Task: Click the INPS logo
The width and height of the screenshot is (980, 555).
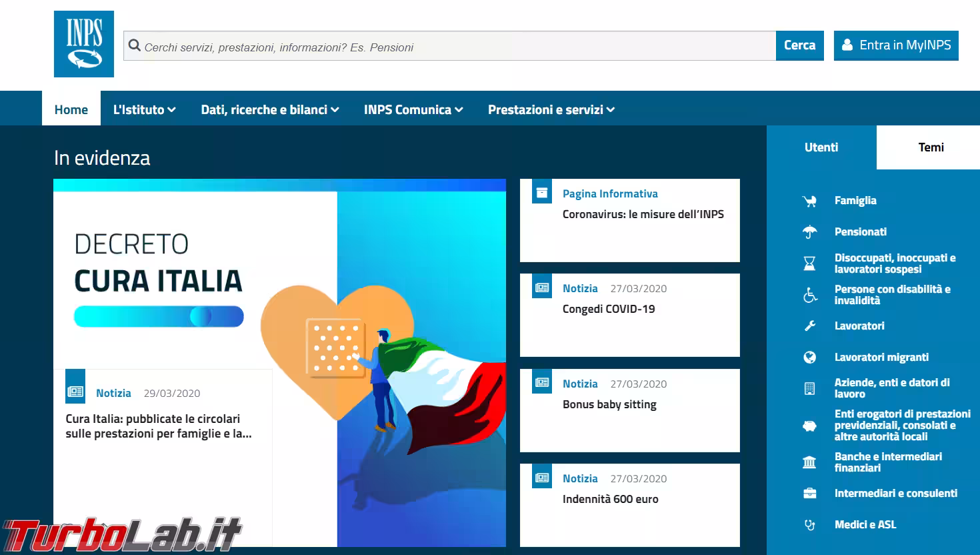Action: (x=84, y=44)
